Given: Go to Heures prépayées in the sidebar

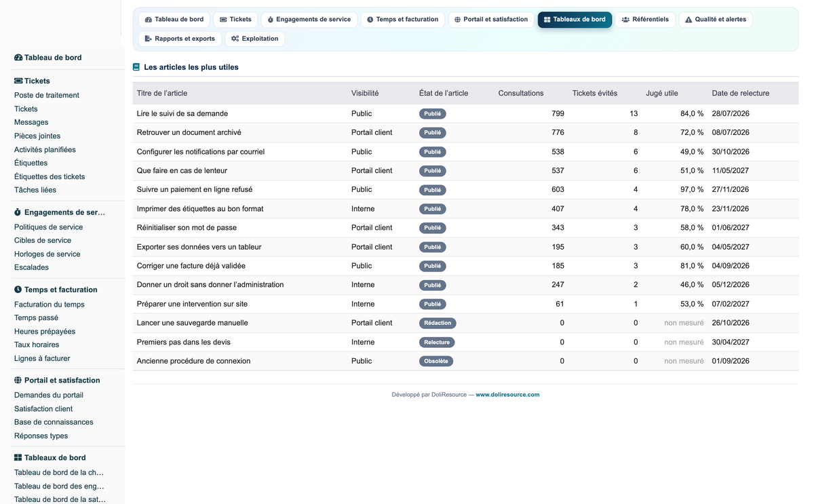Looking at the screenshot, I should coord(45,332).
